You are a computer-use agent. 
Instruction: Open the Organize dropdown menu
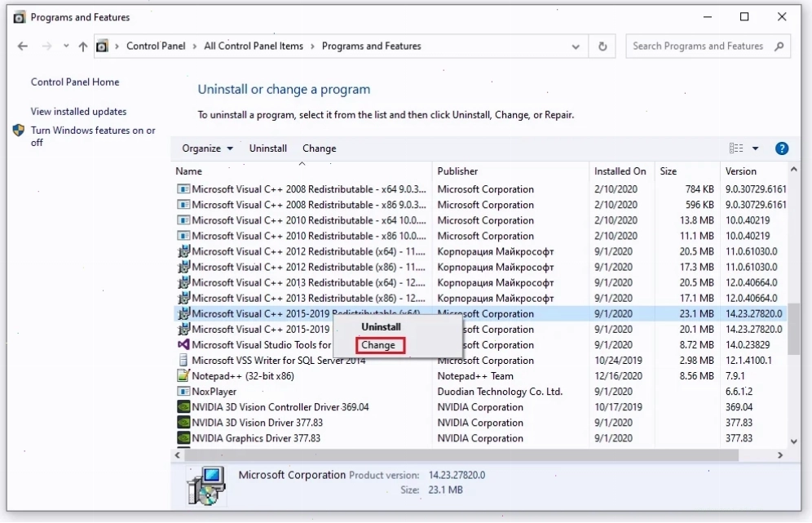tap(207, 148)
